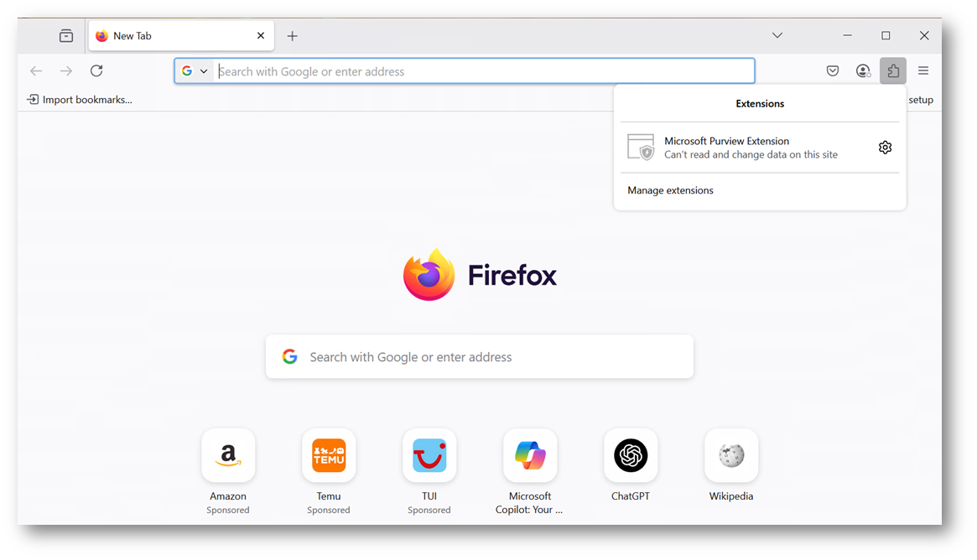Toggle the Extensions puzzle-piece button
This screenshot has width=977, height=560.
[x=893, y=71]
